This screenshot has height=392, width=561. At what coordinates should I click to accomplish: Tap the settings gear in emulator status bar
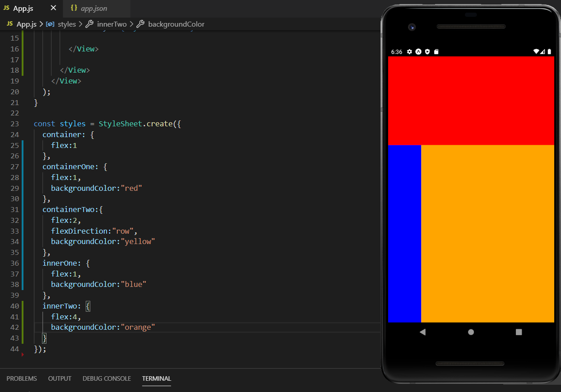(x=409, y=52)
